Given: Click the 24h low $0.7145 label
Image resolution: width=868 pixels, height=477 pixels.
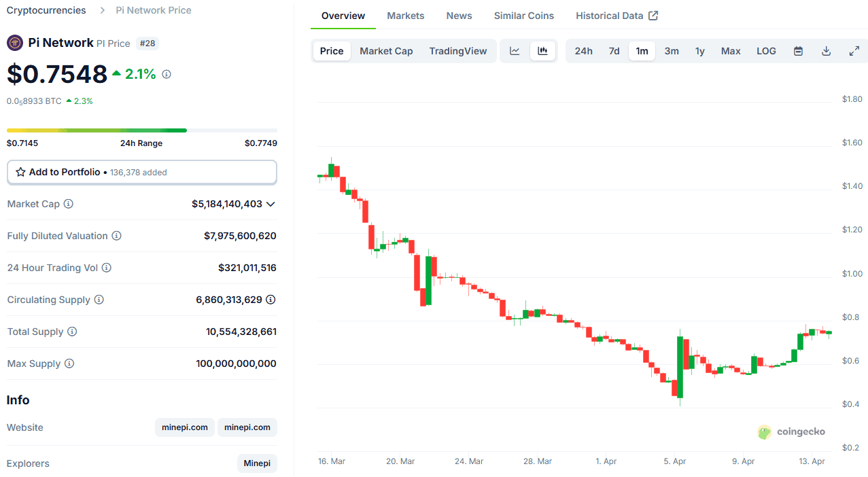Looking at the screenshot, I should tap(22, 143).
